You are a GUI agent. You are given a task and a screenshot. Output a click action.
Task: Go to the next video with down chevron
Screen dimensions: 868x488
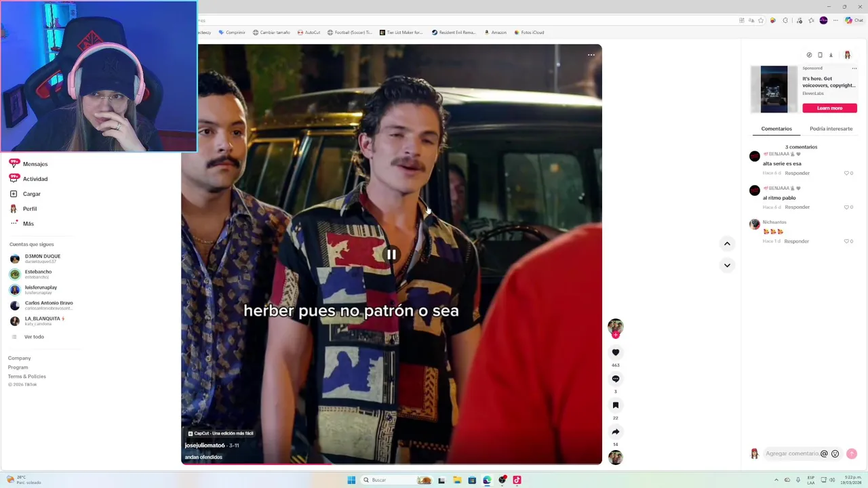(727, 265)
